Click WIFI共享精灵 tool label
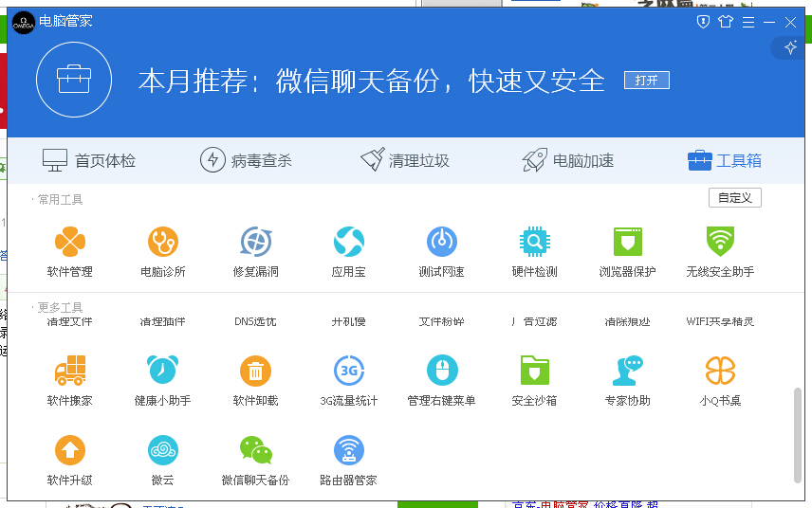812x508 pixels. pyautogui.click(x=720, y=322)
